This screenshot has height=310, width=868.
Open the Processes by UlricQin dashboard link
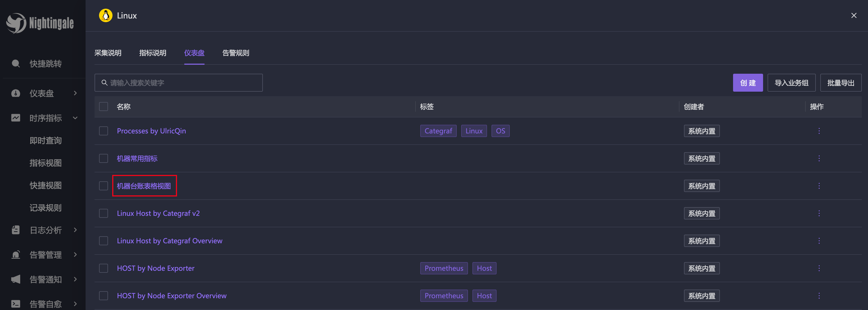tap(151, 131)
